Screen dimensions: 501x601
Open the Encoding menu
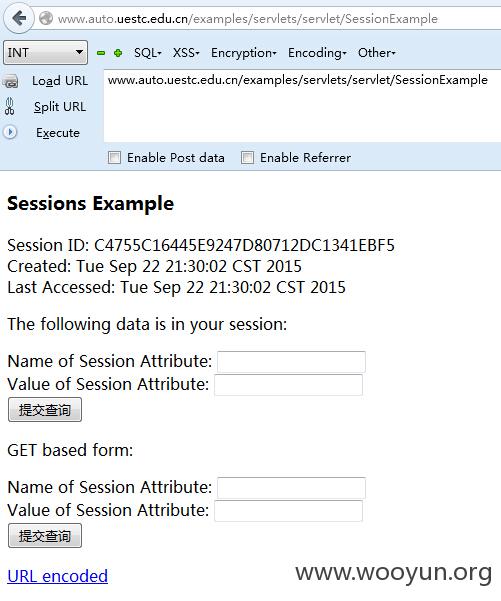317,53
